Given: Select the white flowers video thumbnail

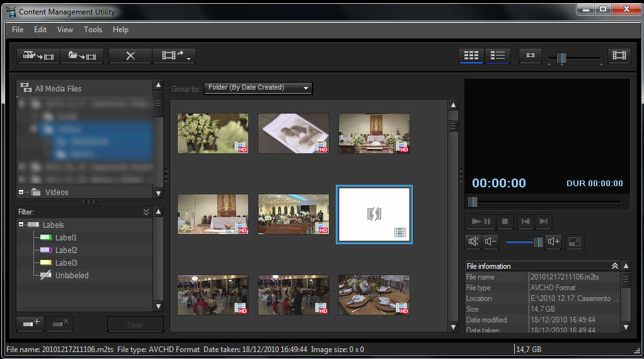Looking at the screenshot, I should point(213,133).
